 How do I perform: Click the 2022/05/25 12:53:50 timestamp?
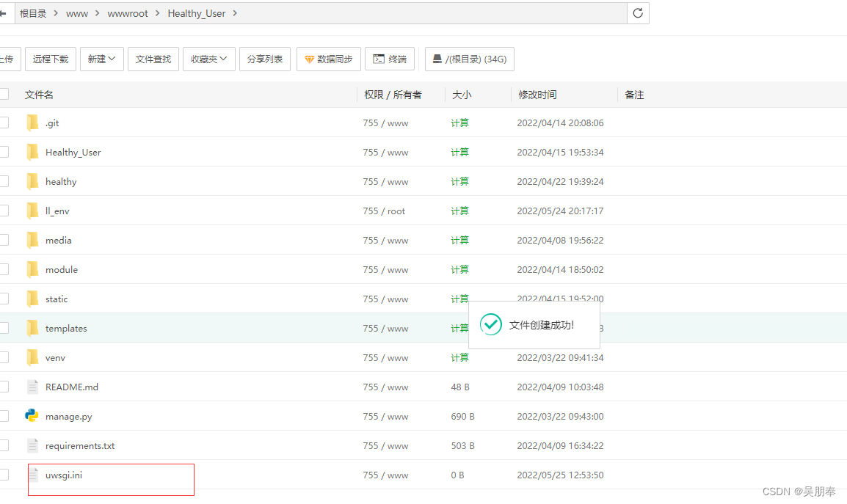(560, 475)
